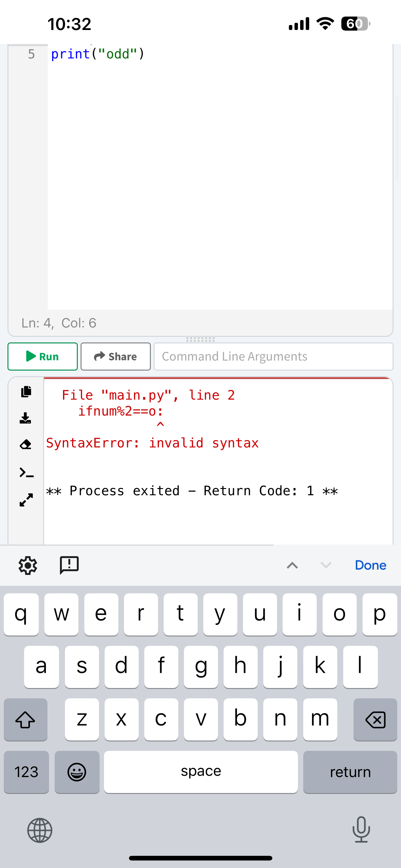
Task: Jump to next field with down chevron
Action: point(326,565)
